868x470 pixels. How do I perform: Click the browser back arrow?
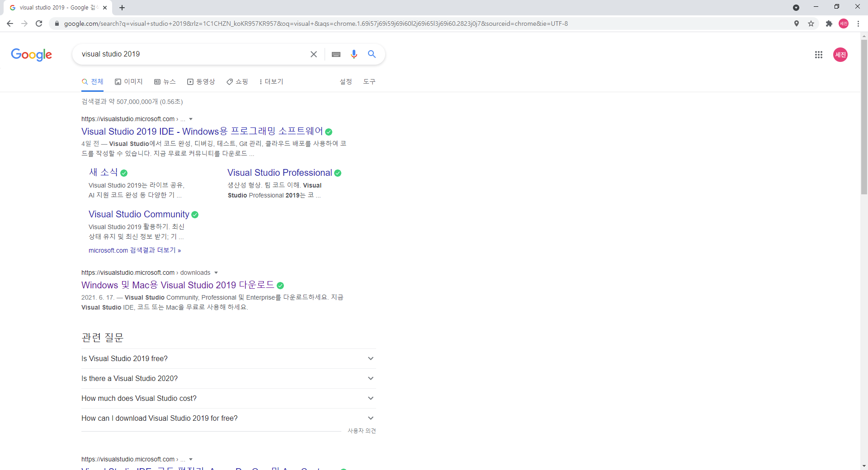pos(10,23)
